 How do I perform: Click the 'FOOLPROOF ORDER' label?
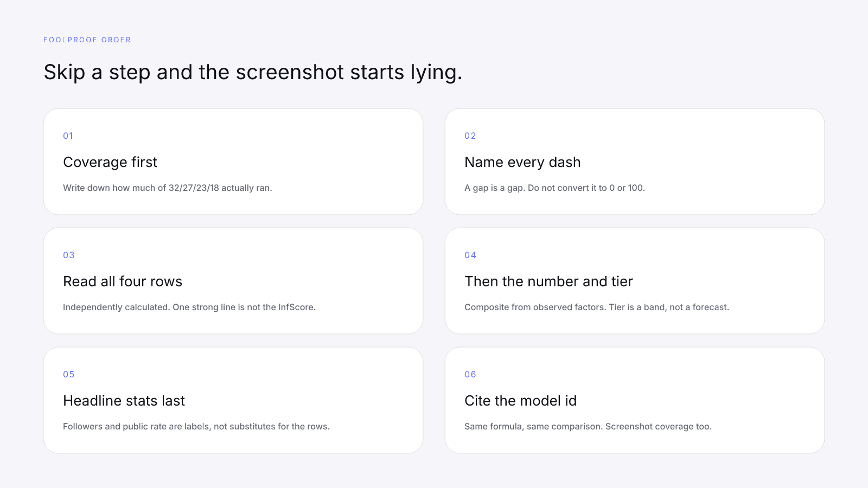(87, 40)
